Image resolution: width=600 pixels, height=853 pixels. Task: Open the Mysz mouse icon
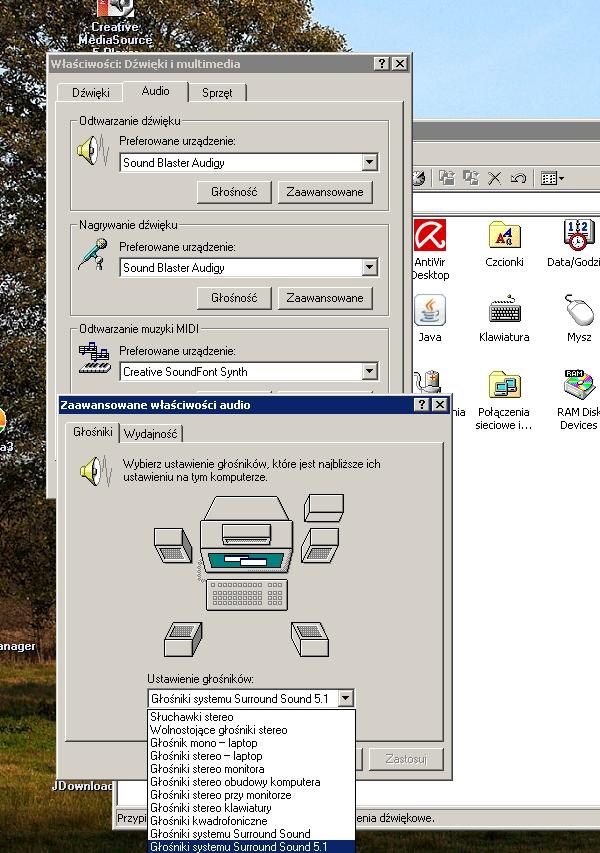pos(579,319)
